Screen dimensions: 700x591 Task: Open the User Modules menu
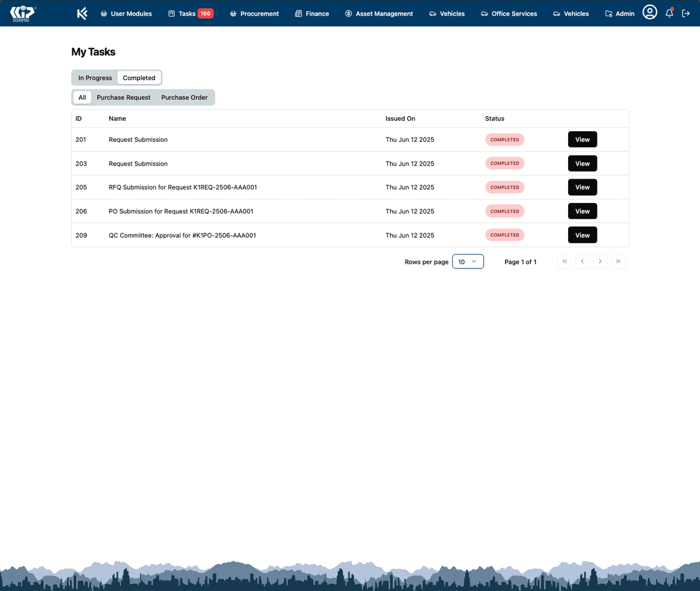(x=126, y=13)
